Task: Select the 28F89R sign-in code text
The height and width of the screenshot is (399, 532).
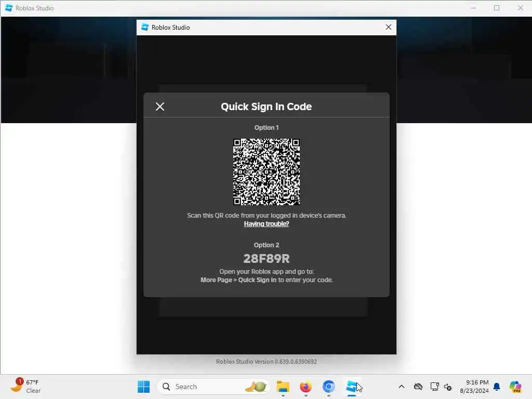Action: coord(267,259)
